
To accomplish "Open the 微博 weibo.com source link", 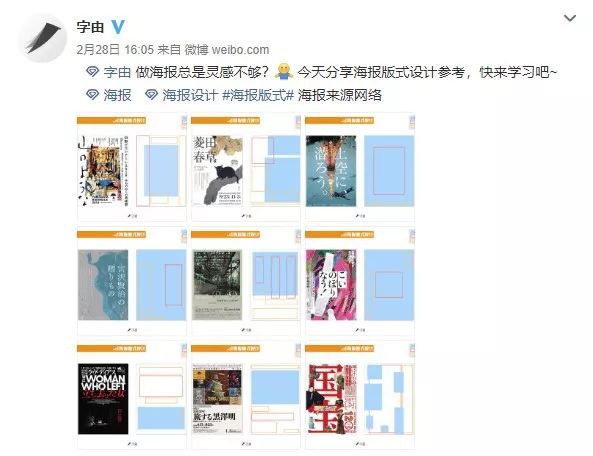I will (x=227, y=50).
